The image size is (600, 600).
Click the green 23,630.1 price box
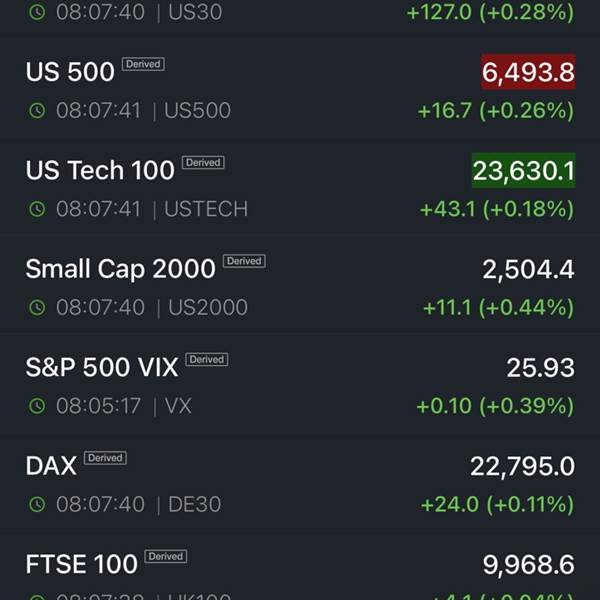[523, 170]
